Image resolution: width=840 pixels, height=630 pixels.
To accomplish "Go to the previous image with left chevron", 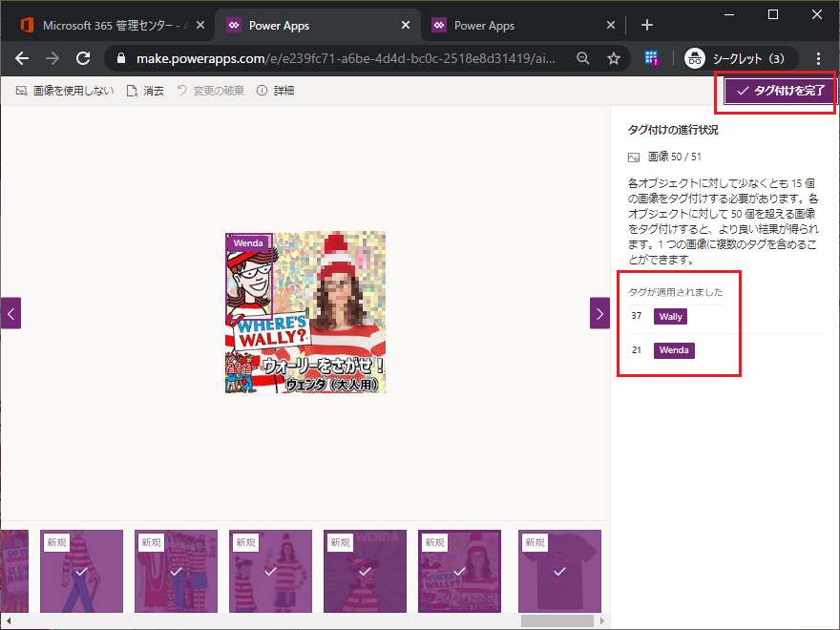I will (10, 313).
